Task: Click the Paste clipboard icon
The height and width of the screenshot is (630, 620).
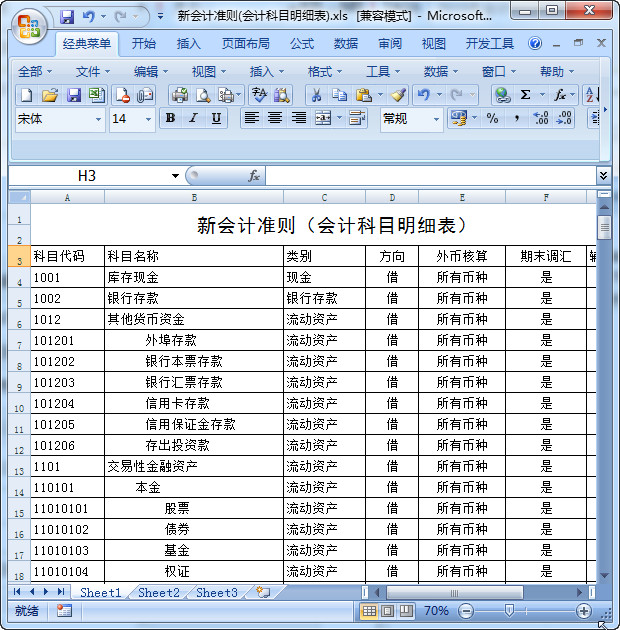Action: tap(364, 95)
